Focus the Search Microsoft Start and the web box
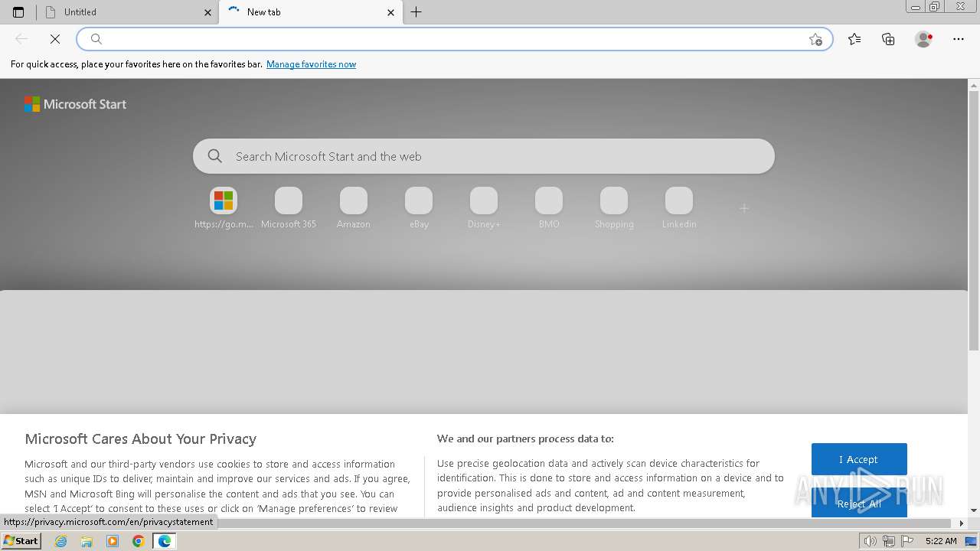980x551 pixels. [484, 156]
